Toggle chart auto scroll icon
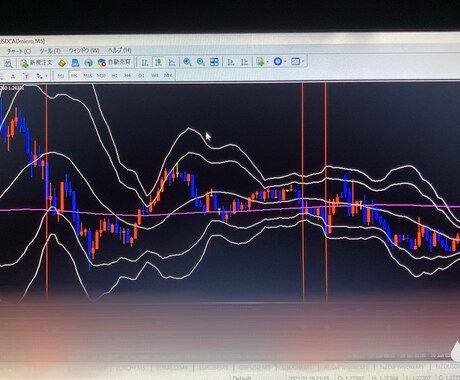Image resolution: width=460 pixels, height=380 pixels. (x=231, y=62)
